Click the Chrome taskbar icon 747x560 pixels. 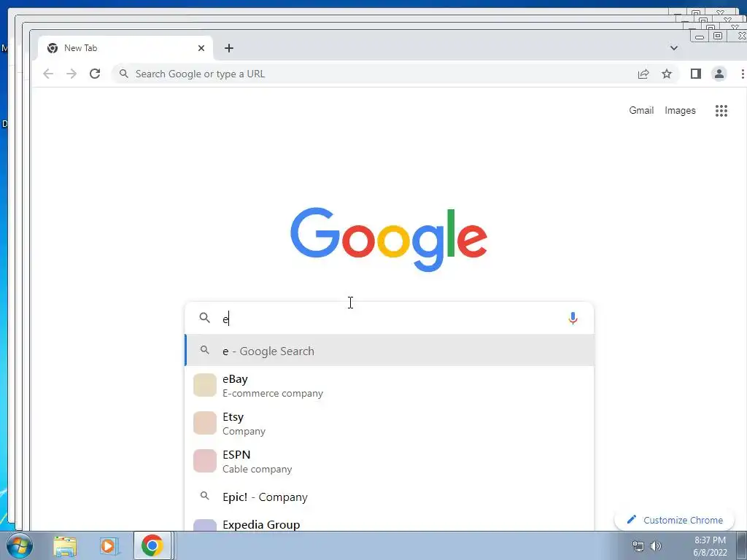pos(152,545)
